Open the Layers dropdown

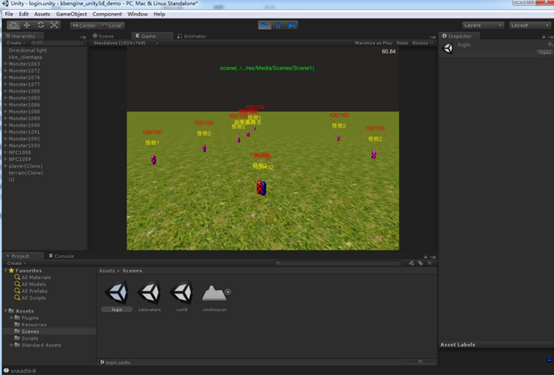click(483, 25)
